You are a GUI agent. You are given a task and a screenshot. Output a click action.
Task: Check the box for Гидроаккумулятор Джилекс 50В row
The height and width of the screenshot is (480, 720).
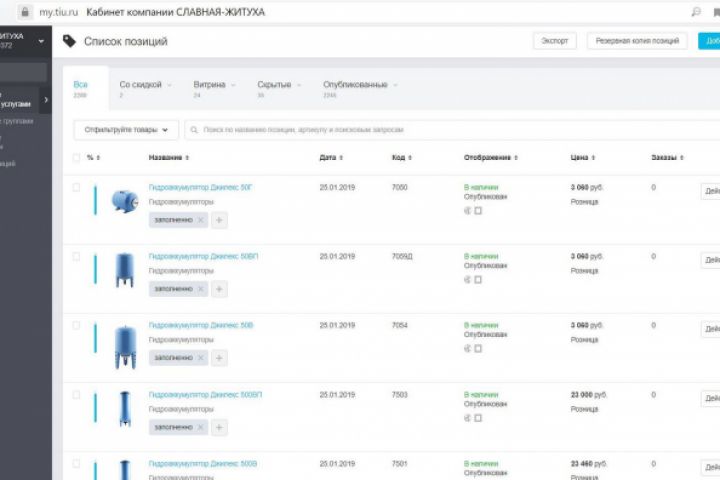(76, 325)
